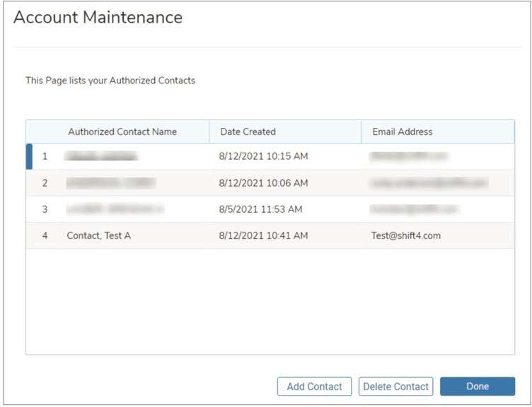Sort by Authorized Contact Name column header
The width and height of the screenshot is (532, 407).
pyautogui.click(x=122, y=131)
